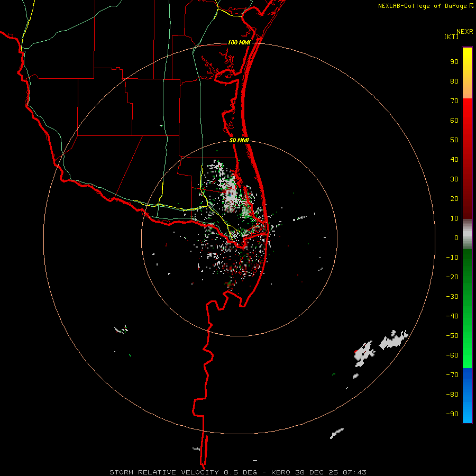Click the NEXR label above the color scale
The image size is (476, 476).
[464, 32]
